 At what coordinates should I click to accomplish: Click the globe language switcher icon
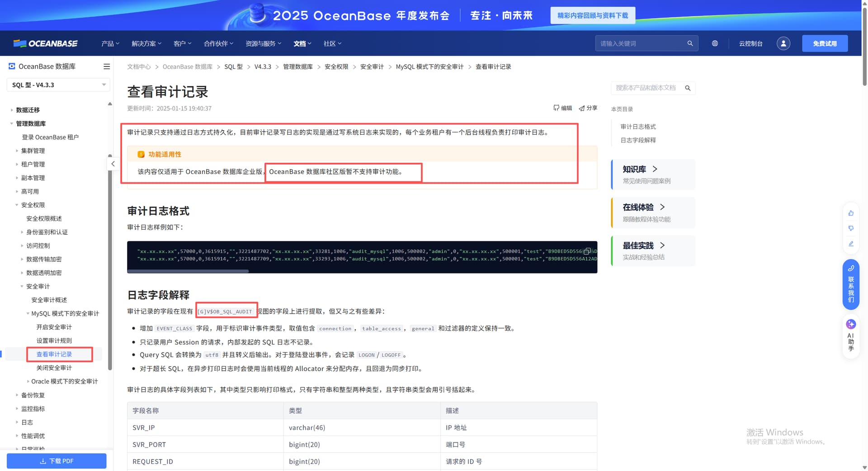715,43
